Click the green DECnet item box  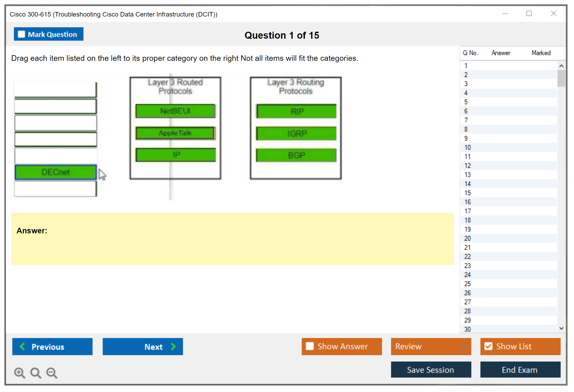click(x=56, y=172)
